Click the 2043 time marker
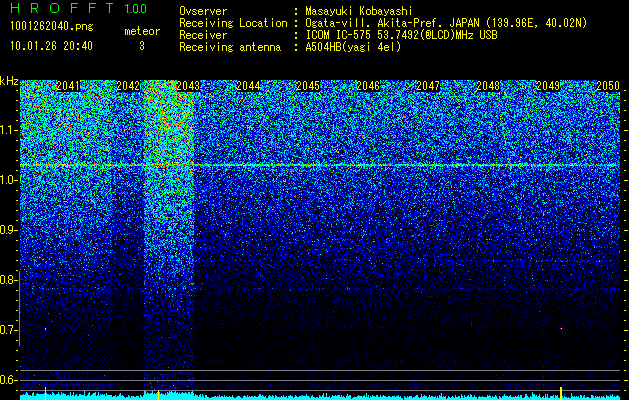The image size is (629, 400). pyautogui.click(x=188, y=86)
